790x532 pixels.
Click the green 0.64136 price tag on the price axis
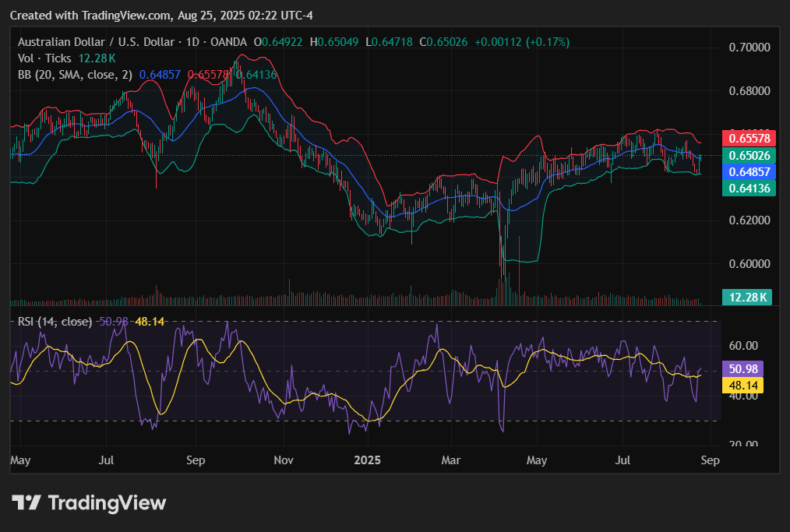pos(749,188)
